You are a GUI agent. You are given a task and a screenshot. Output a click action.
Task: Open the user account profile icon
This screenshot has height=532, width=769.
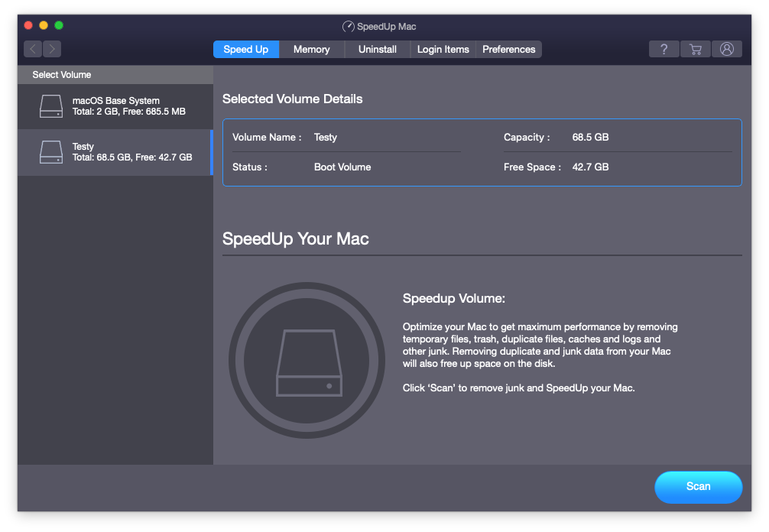click(726, 49)
